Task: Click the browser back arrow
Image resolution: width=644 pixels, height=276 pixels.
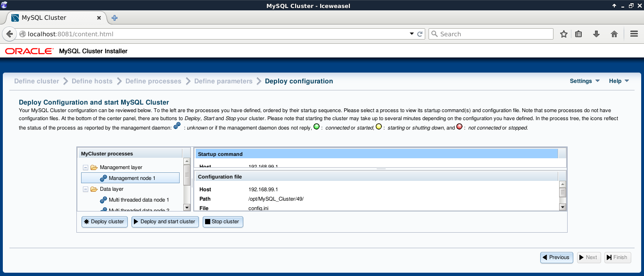Action: [x=9, y=34]
